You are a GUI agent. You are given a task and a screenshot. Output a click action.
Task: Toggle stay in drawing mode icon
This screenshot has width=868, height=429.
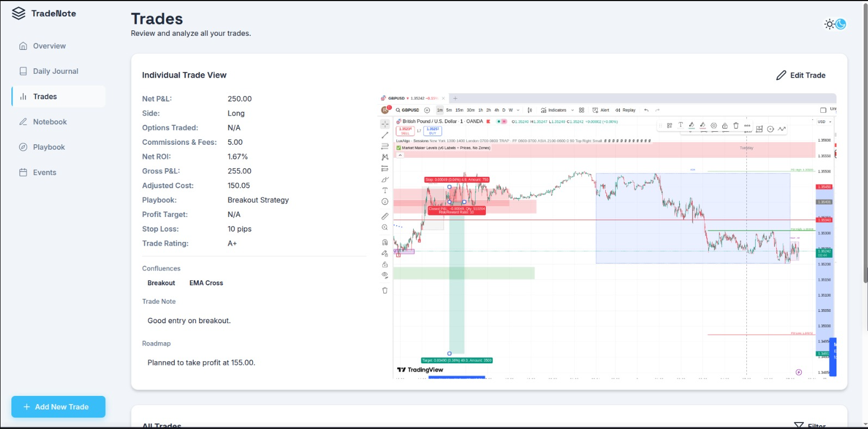[385, 253]
